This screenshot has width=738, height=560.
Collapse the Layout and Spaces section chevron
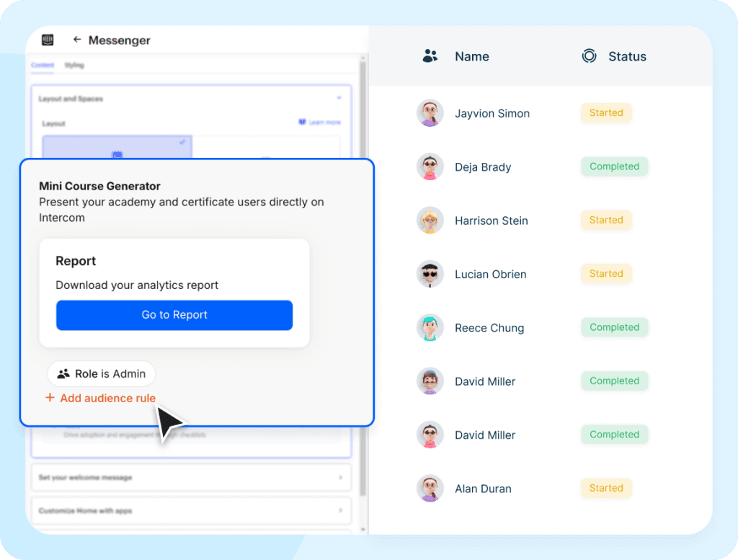pyautogui.click(x=339, y=98)
